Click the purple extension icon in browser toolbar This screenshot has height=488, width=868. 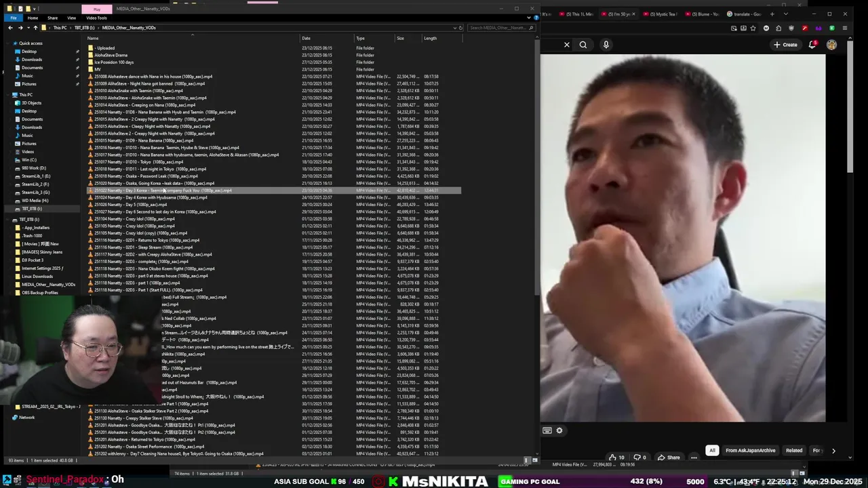[x=818, y=28]
